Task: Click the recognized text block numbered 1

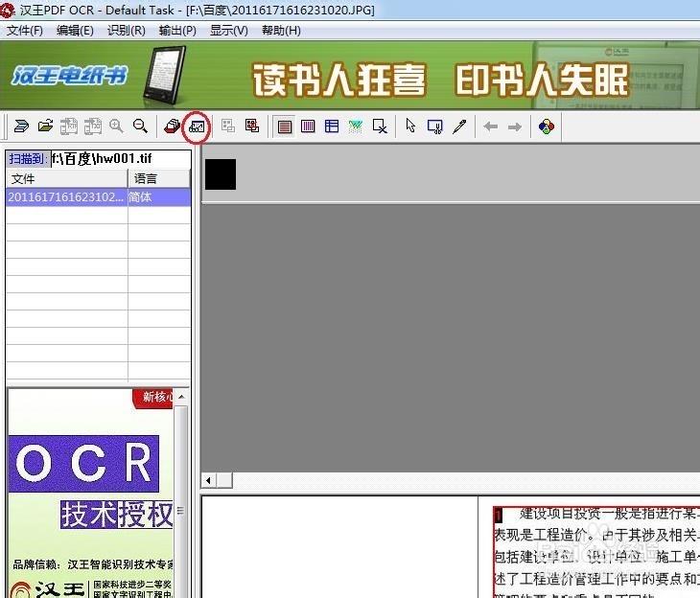Action: pos(596,552)
